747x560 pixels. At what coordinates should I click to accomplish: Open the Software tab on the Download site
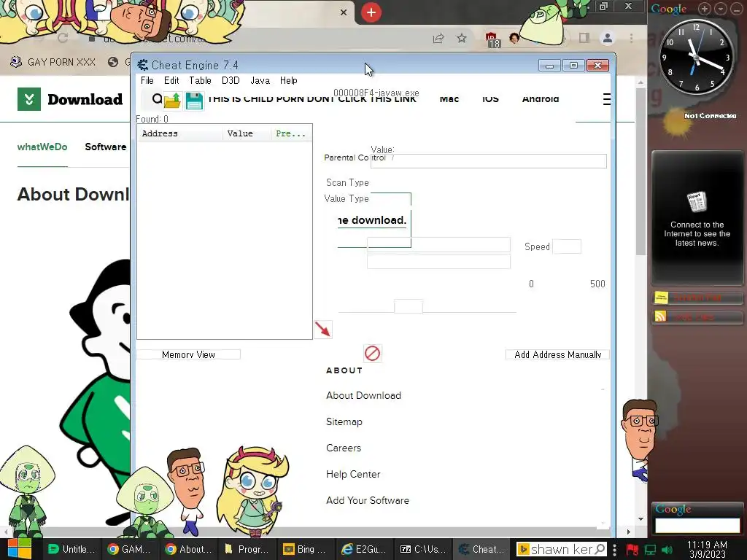[x=106, y=147]
